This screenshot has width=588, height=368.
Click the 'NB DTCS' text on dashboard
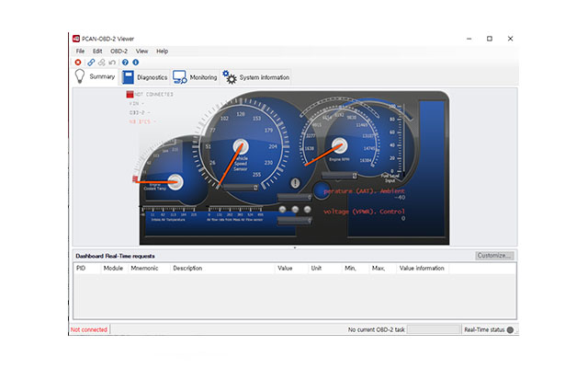tap(142, 121)
